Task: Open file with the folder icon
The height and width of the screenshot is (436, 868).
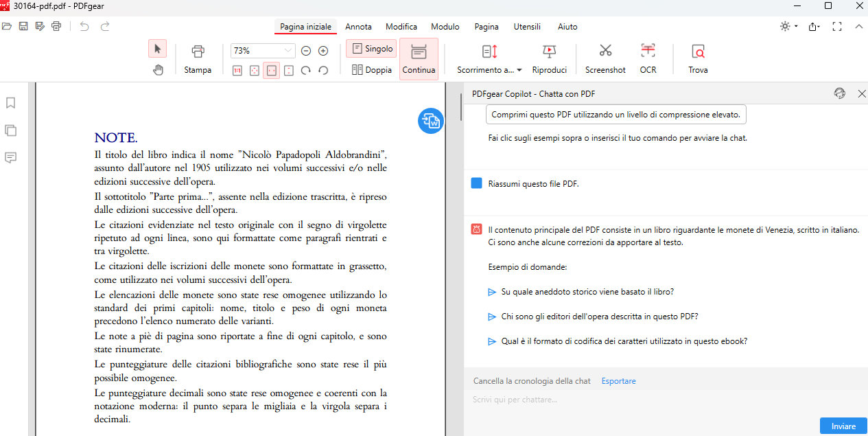Action: click(x=7, y=27)
